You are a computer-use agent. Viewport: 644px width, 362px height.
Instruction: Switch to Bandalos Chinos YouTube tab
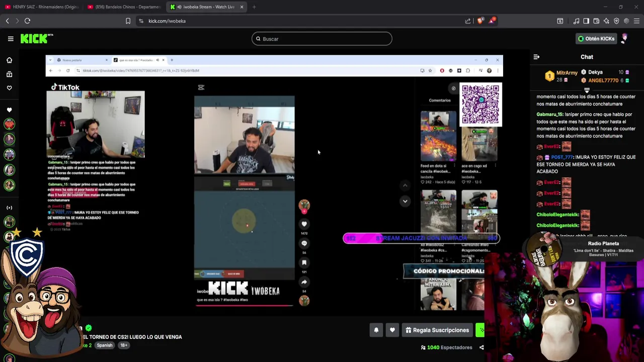[124, 7]
